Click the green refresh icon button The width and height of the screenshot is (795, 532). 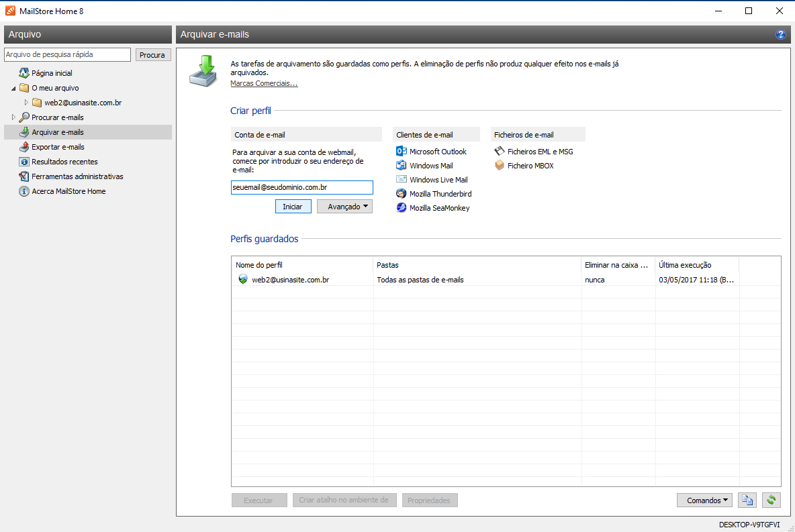(x=771, y=500)
